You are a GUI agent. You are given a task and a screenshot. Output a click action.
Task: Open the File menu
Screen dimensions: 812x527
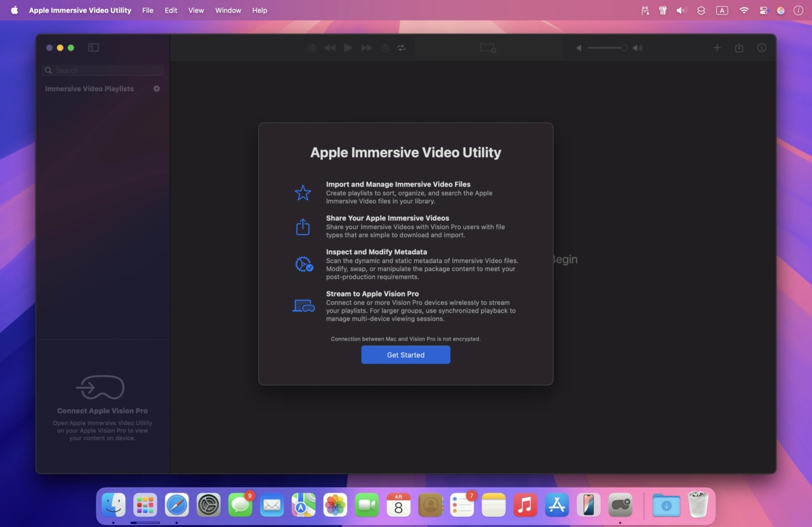[148, 10]
